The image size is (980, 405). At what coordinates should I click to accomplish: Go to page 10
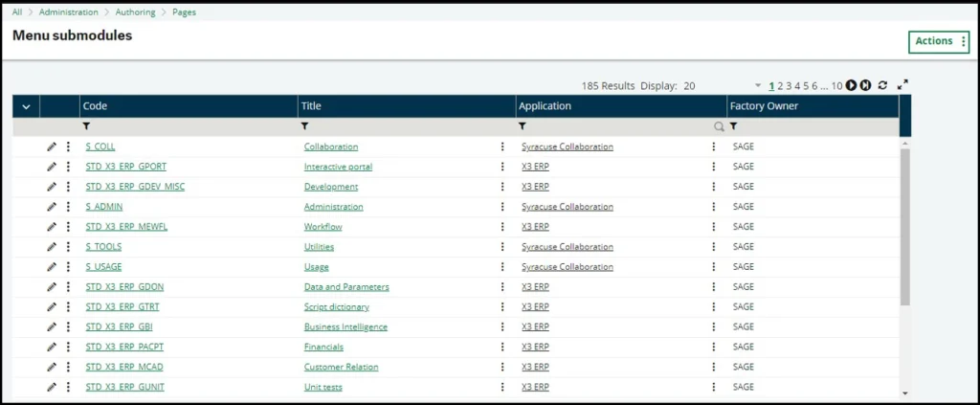(836, 86)
